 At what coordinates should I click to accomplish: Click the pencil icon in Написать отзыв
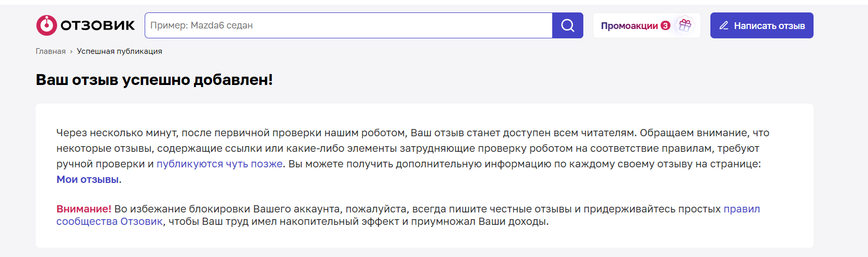point(724,25)
